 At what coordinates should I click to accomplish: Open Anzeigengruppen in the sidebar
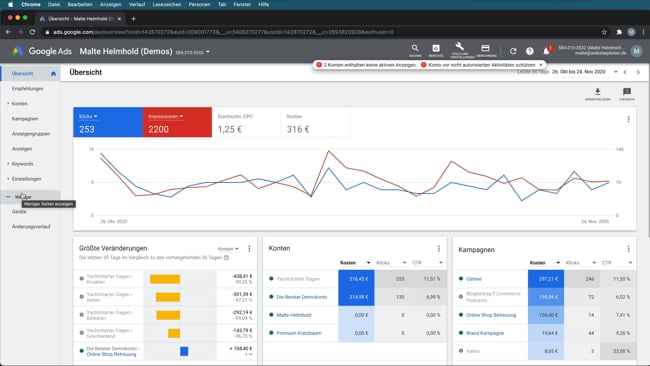coord(31,134)
